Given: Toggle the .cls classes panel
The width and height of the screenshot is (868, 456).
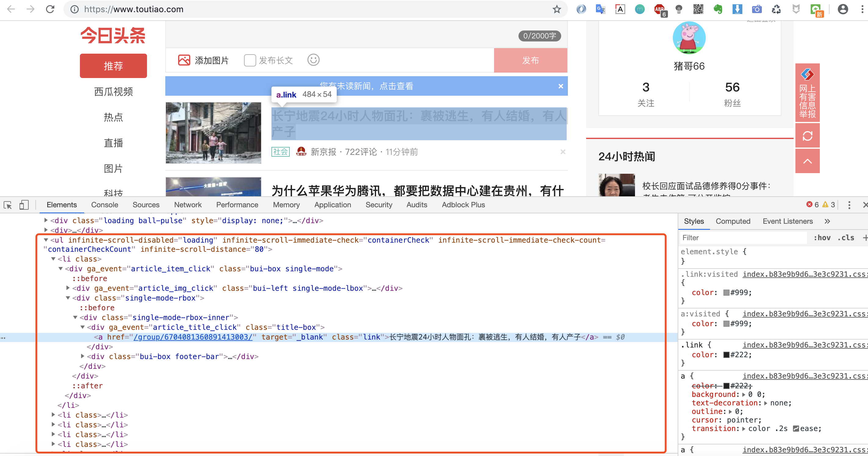Looking at the screenshot, I should [x=846, y=237].
